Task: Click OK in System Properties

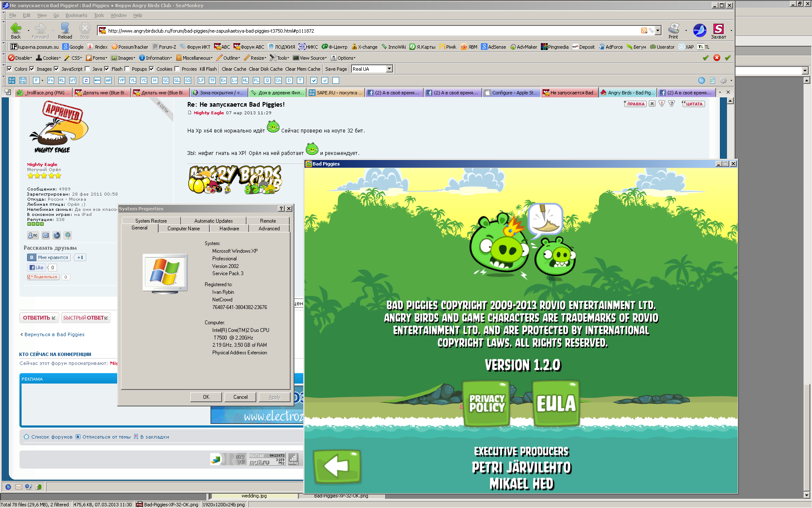Action: [206, 397]
